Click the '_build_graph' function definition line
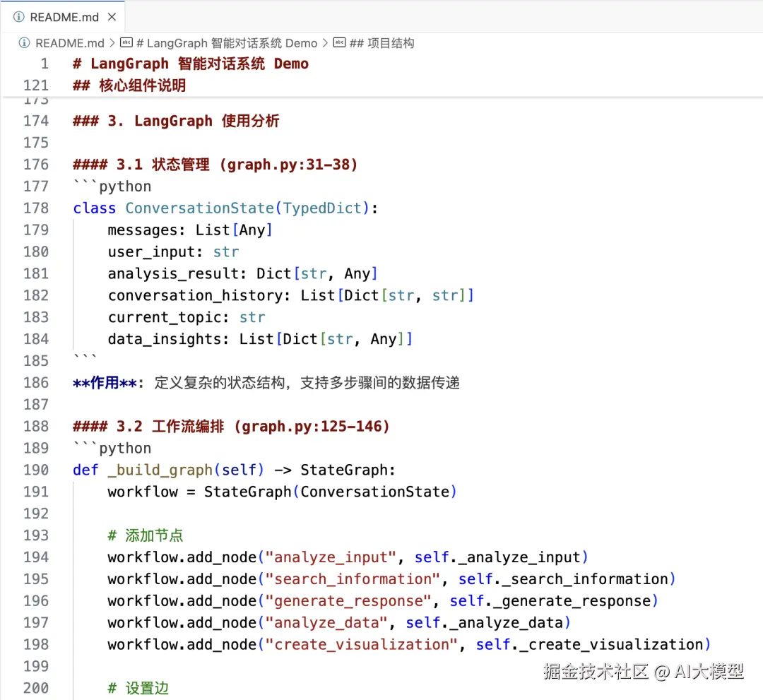This screenshot has width=763, height=700. 234,470
